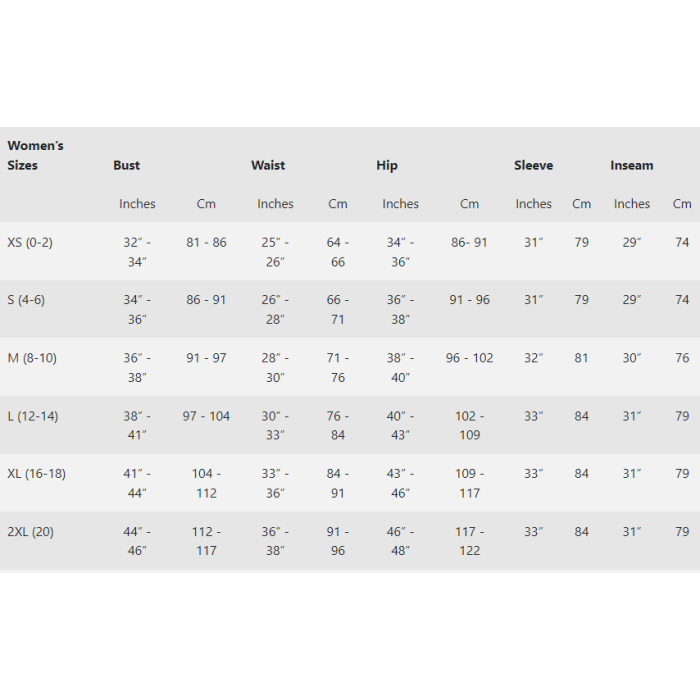Image resolution: width=700 pixels, height=700 pixels.
Task: Click the Hip column header
Action: coord(387,165)
